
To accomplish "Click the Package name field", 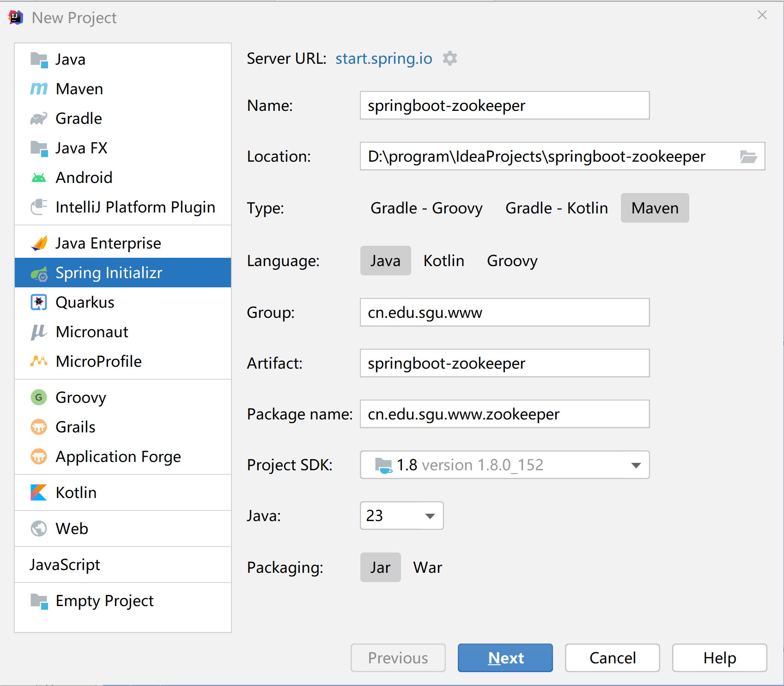I will pos(504,414).
